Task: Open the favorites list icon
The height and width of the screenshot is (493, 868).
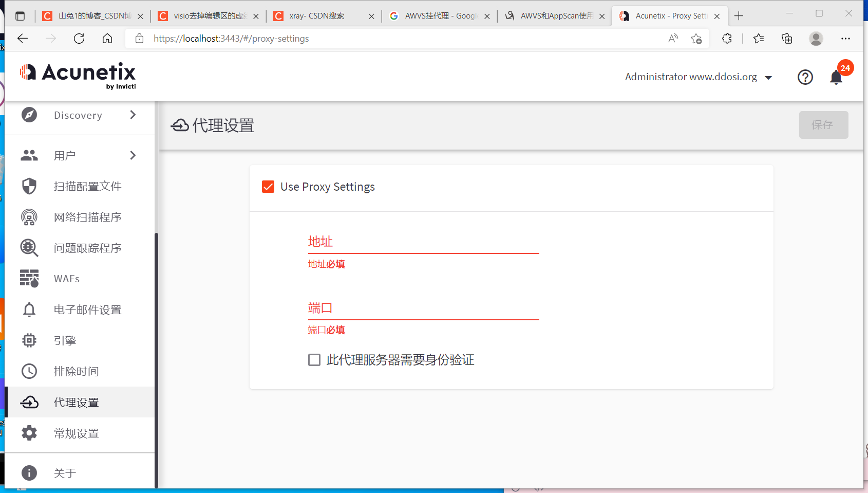Action: 759,39
